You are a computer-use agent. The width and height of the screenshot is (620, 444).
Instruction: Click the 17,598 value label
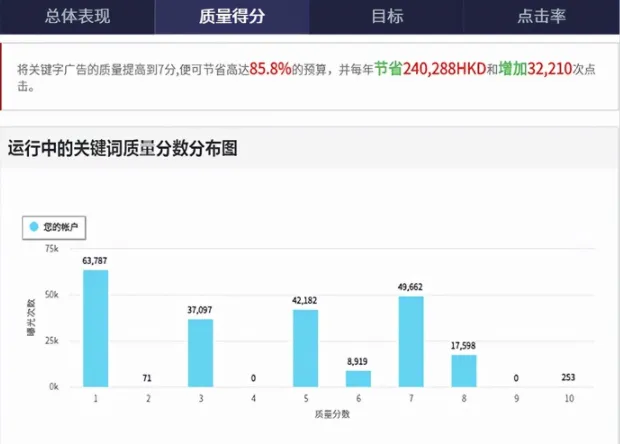click(463, 346)
